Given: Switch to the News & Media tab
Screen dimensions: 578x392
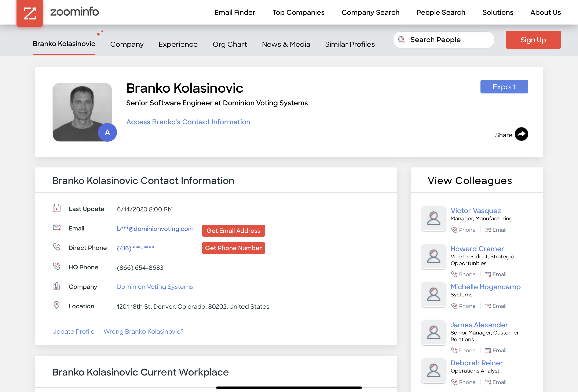Looking at the screenshot, I should click(x=286, y=44).
